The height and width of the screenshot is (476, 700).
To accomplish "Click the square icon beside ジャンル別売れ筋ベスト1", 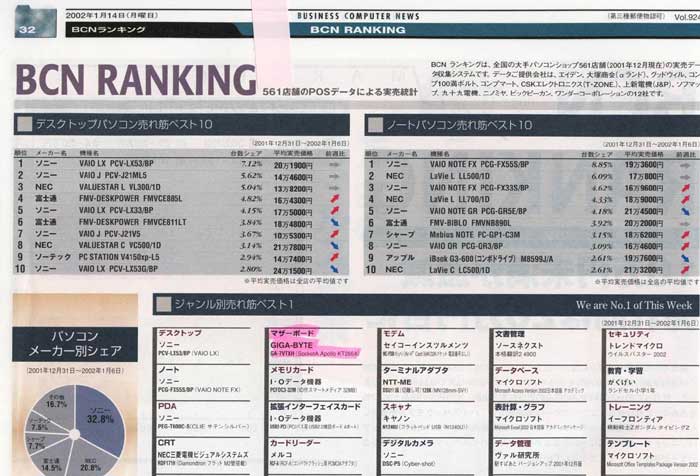I will point(165,303).
